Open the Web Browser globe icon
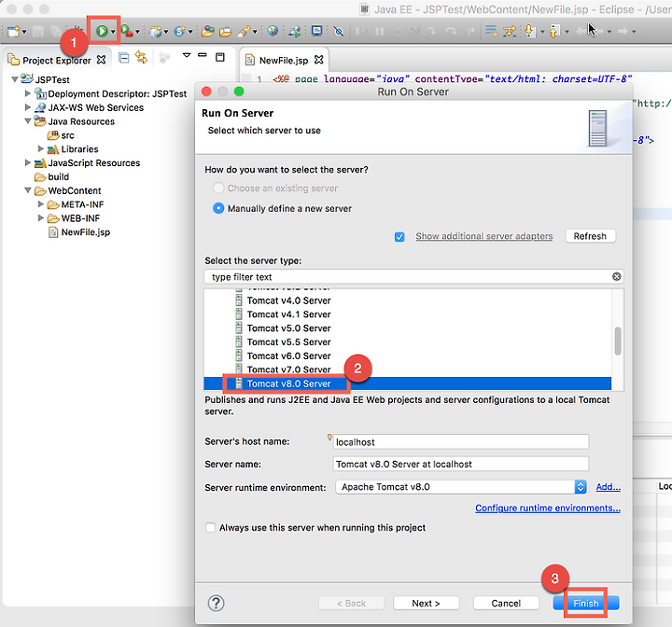The image size is (672, 627). pos(273,31)
